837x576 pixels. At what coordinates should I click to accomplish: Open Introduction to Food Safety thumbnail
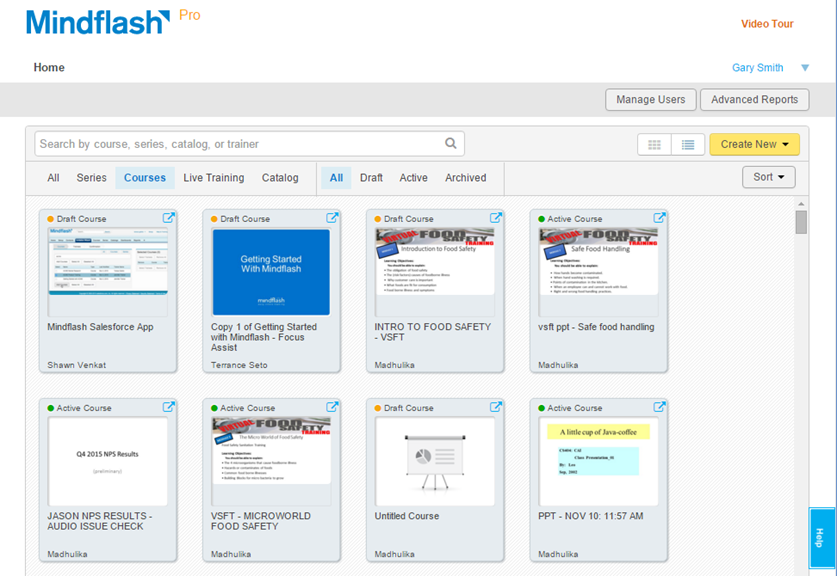[x=435, y=272]
